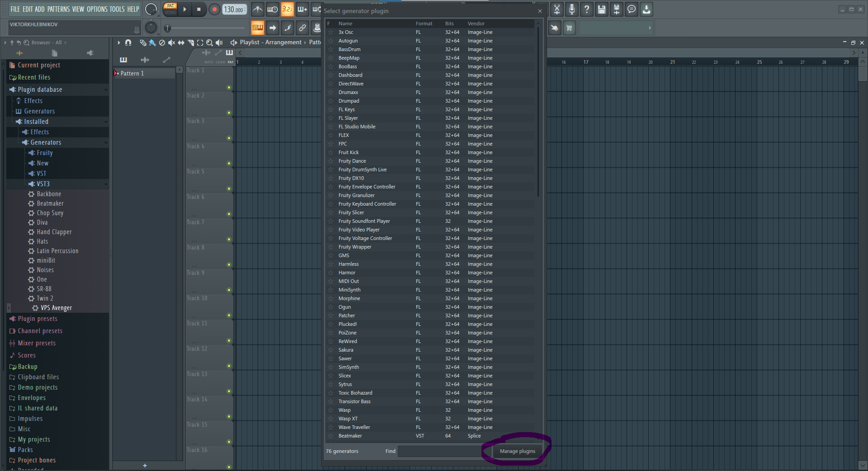Select the Delete tool in Playlist

162,42
